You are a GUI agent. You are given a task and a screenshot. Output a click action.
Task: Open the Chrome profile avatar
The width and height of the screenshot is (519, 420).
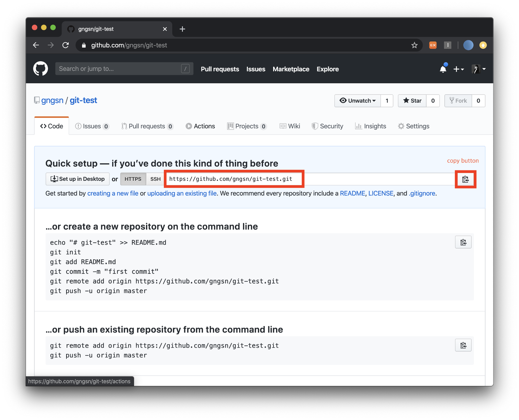point(468,45)
